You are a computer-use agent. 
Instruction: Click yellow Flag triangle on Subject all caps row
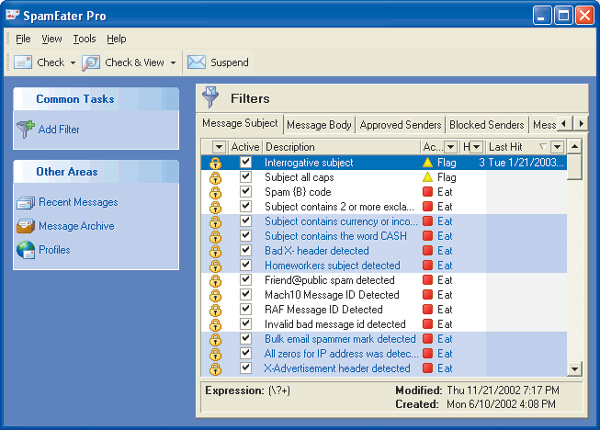428,177
